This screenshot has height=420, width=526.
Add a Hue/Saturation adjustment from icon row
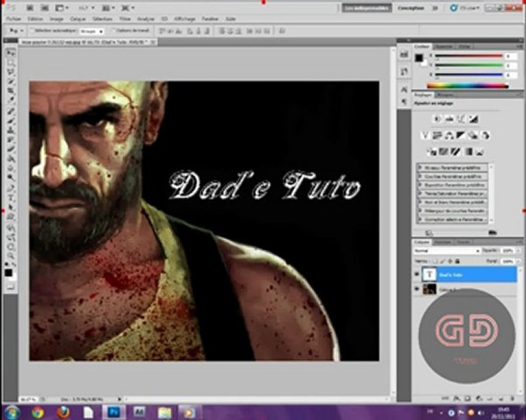click(437, 135)
